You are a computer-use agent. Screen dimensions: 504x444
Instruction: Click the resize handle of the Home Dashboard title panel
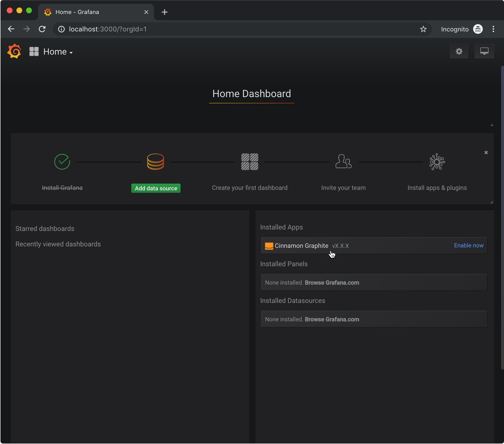point(491,125)
